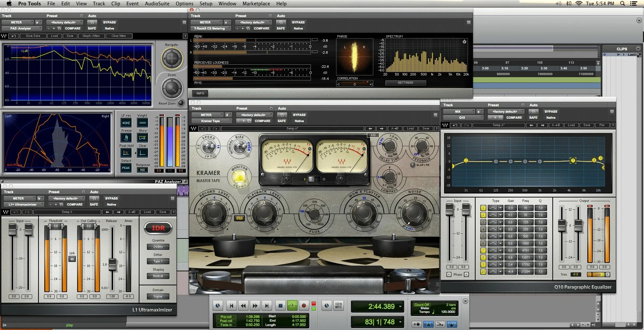This screenshot has height=330, width=644.
Task: Click the Wi-Fi icon in menu bar
Action: coord(579,4)
